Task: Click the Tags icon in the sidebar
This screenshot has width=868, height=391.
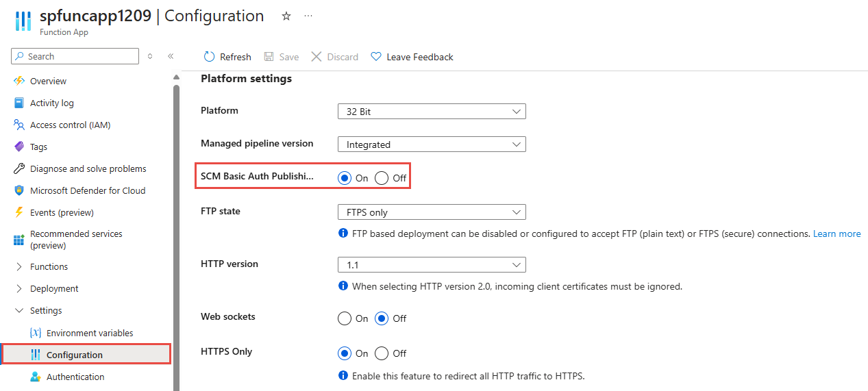Action: point(19,147)
